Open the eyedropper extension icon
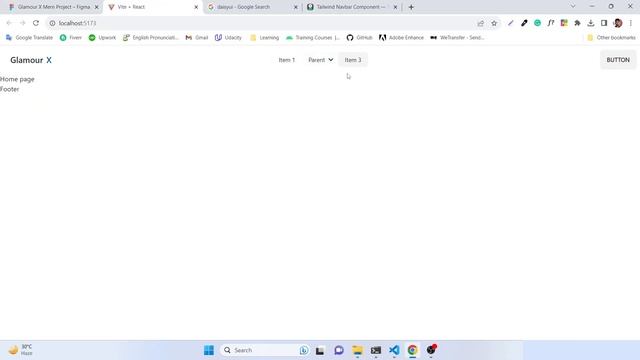 pyautogui.click(x=524, y=23)
